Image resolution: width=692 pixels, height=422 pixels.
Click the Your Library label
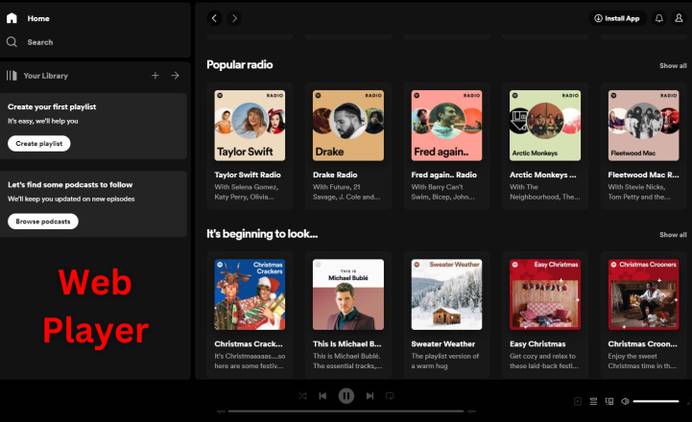[x=46, y=76]
